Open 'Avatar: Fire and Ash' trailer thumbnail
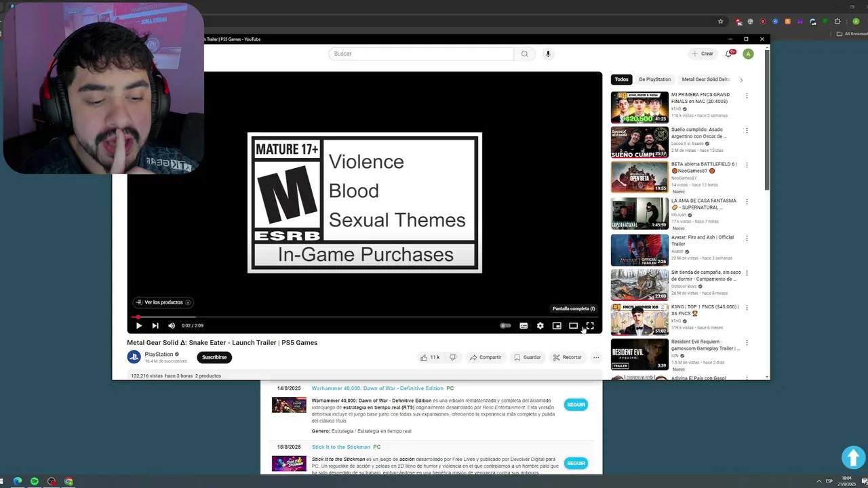This screenshot has width=868, height=488. (x=639, y=249)
